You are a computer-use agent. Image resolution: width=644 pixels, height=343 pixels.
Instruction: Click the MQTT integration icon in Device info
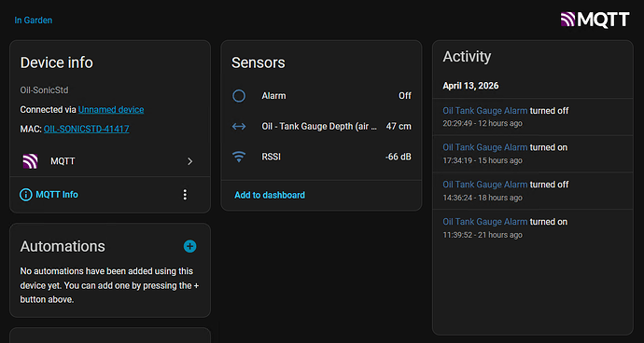coord(30,161)
